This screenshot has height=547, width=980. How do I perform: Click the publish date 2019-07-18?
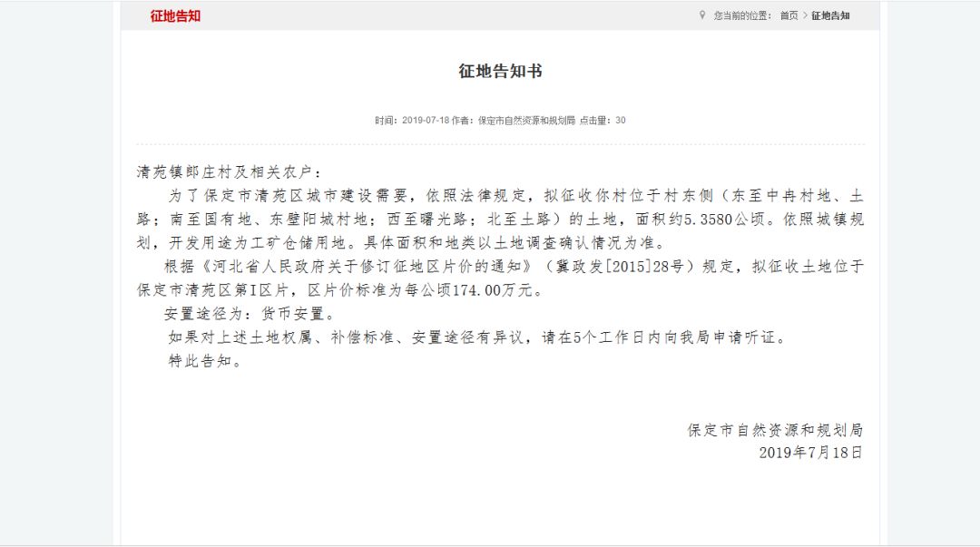[425, 121]
